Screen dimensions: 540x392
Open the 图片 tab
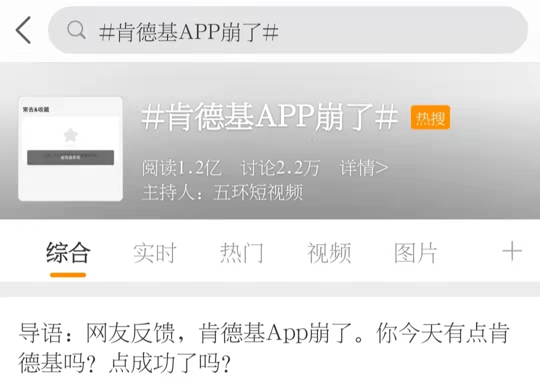415,253
